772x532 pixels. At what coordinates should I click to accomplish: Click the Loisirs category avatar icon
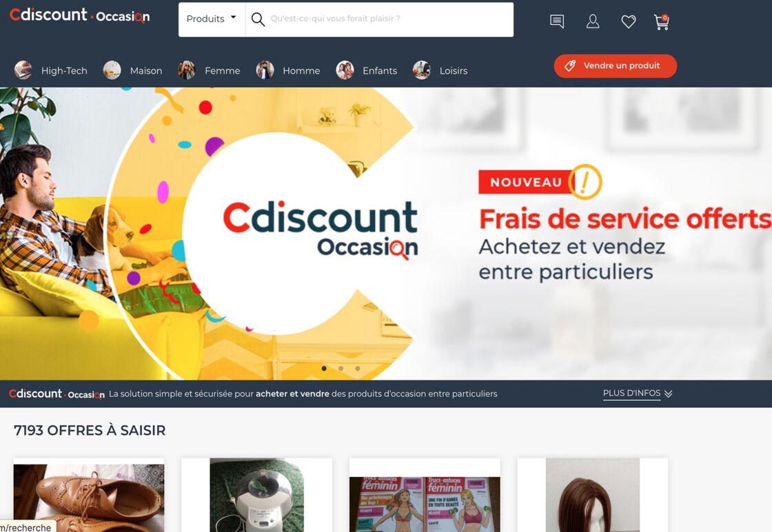(x=422, y=70)
